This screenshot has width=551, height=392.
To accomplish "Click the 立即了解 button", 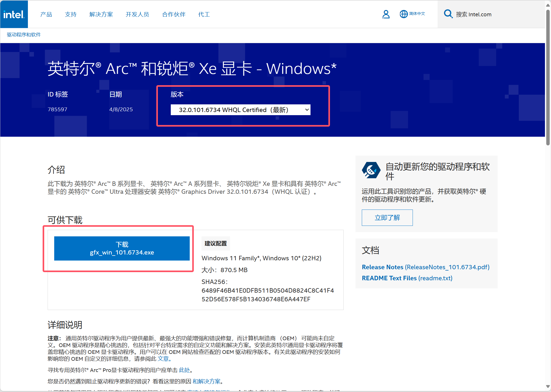I will coord(387,218).
